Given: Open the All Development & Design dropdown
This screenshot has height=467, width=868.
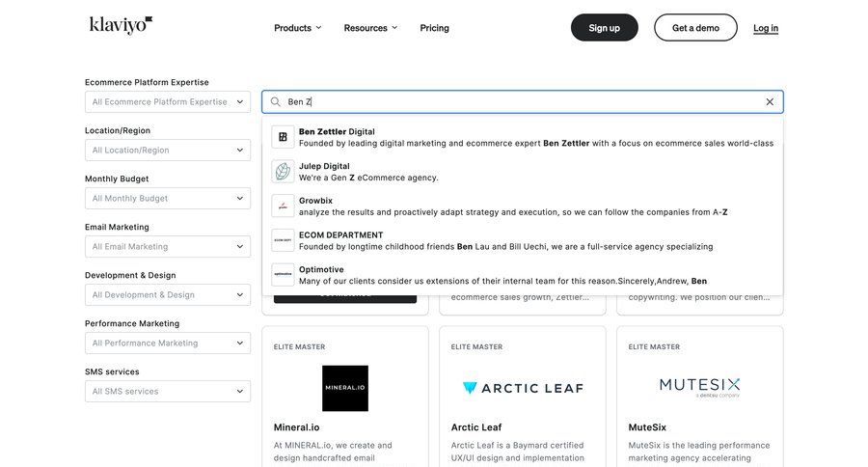Looking at the screenshot, I should point(168,294).
